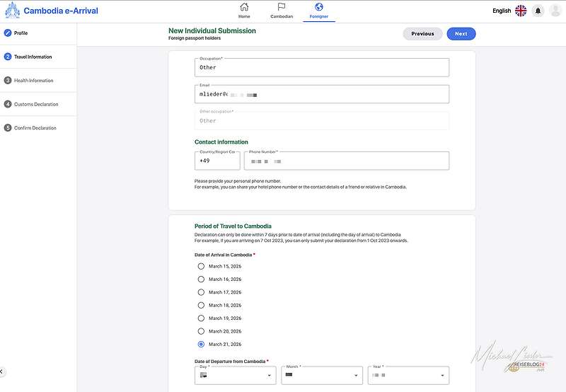Collapse the sidebar with left chevron
Screen dimensions: 566x392
click(2, 371)
